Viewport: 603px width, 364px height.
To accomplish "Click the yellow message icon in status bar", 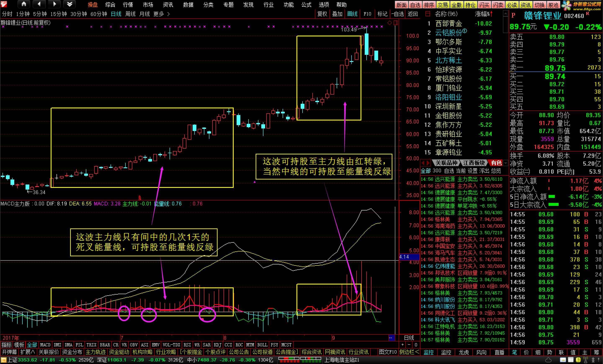I will [x=563, y=360].
